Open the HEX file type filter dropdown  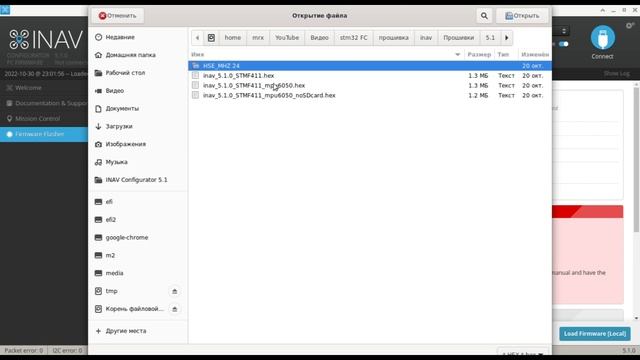523,353
